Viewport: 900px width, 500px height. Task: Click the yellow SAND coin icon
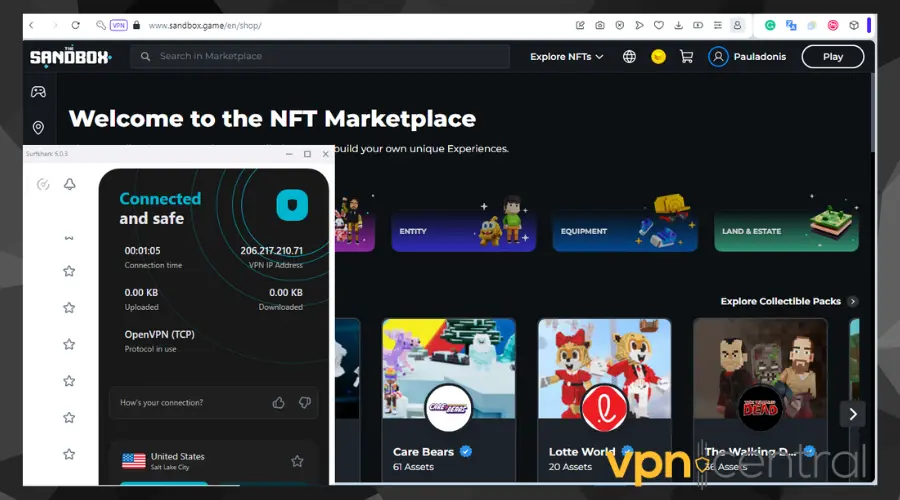coord(658,56)
